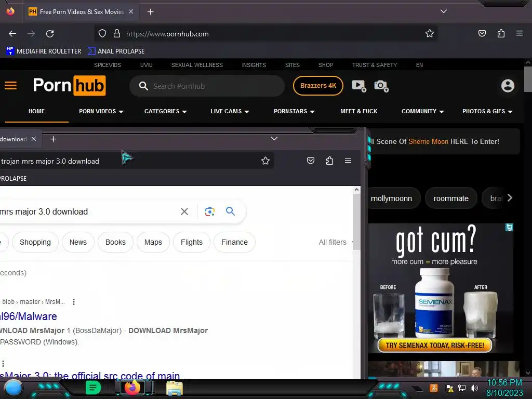Reload the page in the rear Firefox window
This screenshot has height=399, width=532.
pyautogui.click(x=50, y=34)
